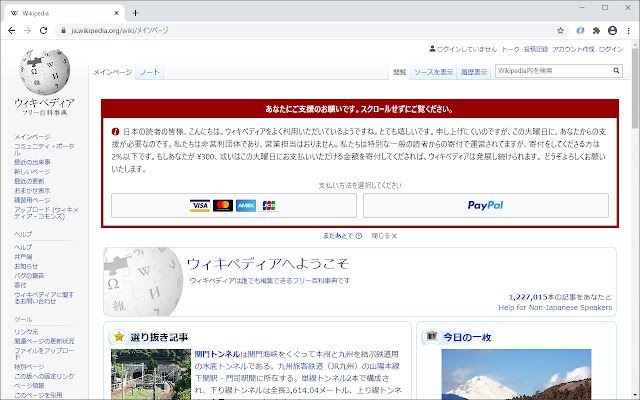Pay with the PayPal button
Viewport: 640px width, 400px height.
(x=486, y=205)
